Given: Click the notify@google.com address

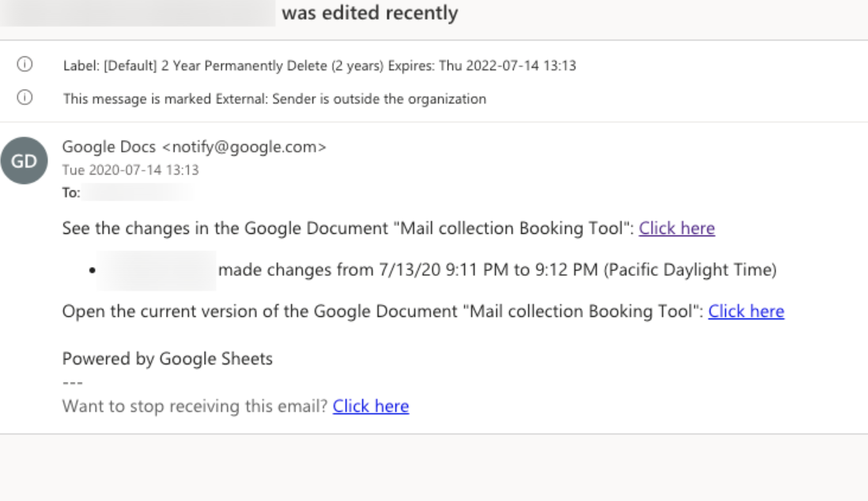Looking at the screenshot, I should [x=244, y=147].
